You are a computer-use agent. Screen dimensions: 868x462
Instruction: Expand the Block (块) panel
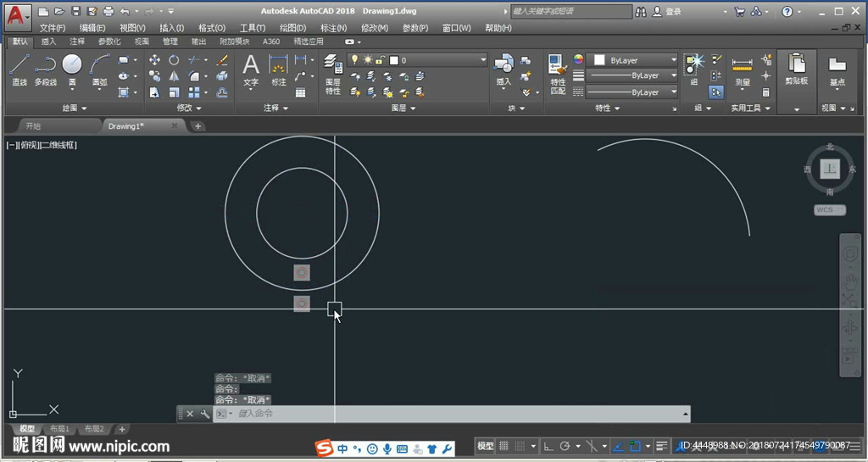coord(516,108)
